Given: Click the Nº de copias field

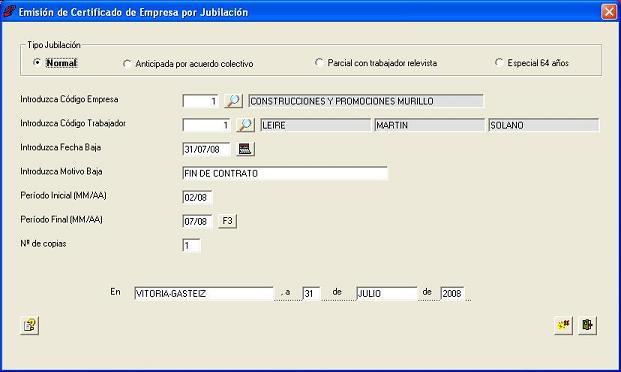Looking at the screenshot, I should (191, 246).
